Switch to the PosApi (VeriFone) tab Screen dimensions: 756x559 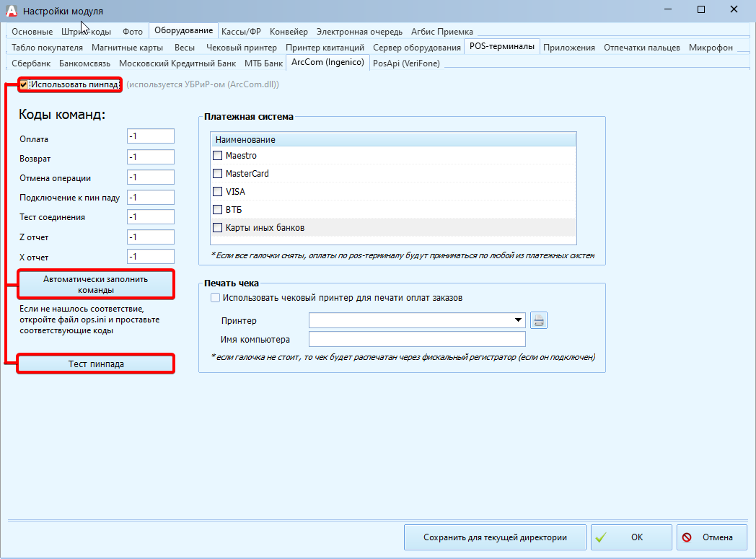click(x=406, y=63)
